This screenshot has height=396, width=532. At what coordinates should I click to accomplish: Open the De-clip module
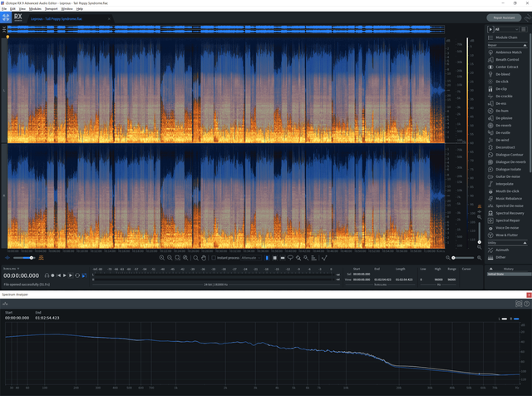point(498,89)
